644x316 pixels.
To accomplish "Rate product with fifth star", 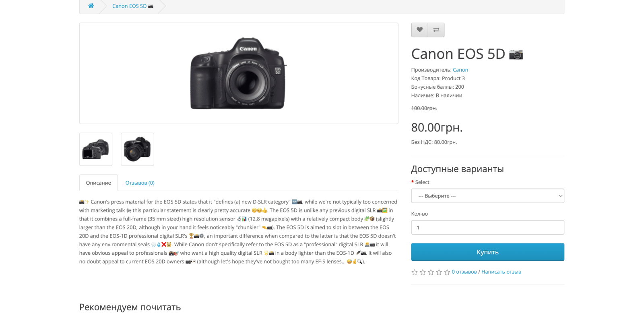I will [447, 272].
